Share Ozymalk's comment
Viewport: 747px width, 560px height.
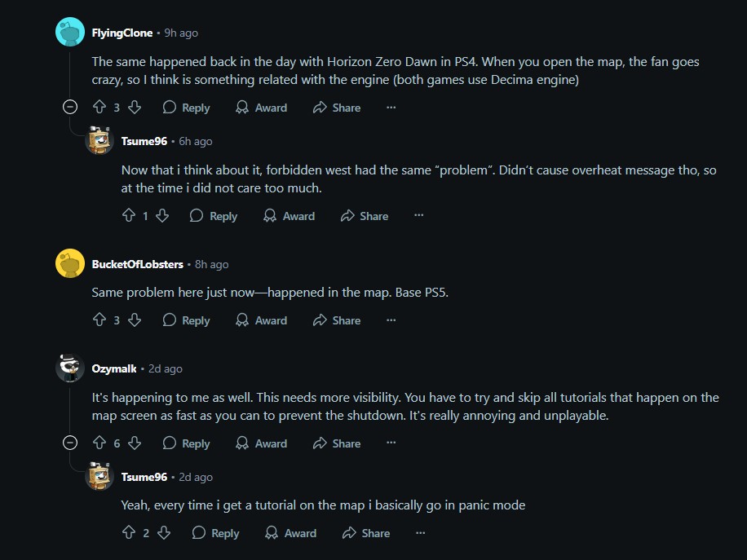point(337,443)
